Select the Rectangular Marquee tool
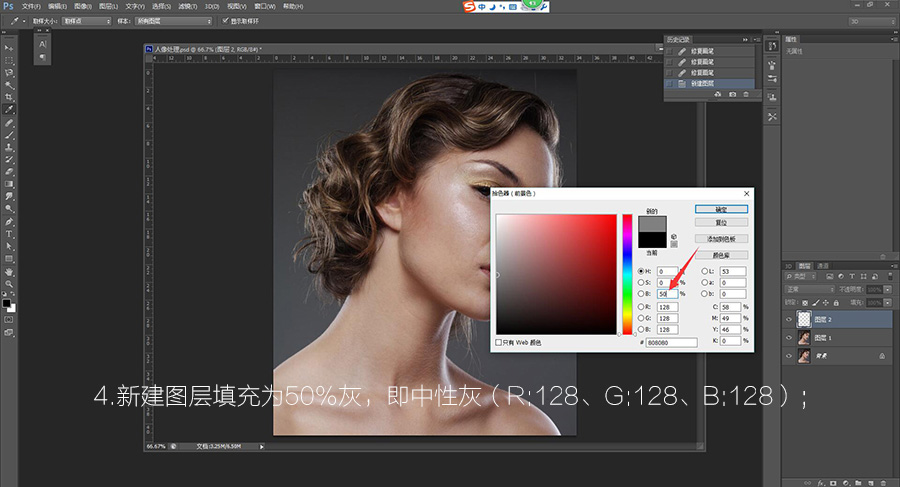 pyautogui.click(x=10, y=60)
